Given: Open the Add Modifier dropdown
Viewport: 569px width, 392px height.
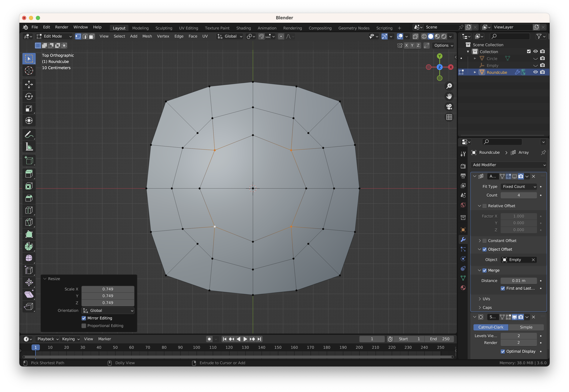Looking at the screenshot, I should [509, 165].
